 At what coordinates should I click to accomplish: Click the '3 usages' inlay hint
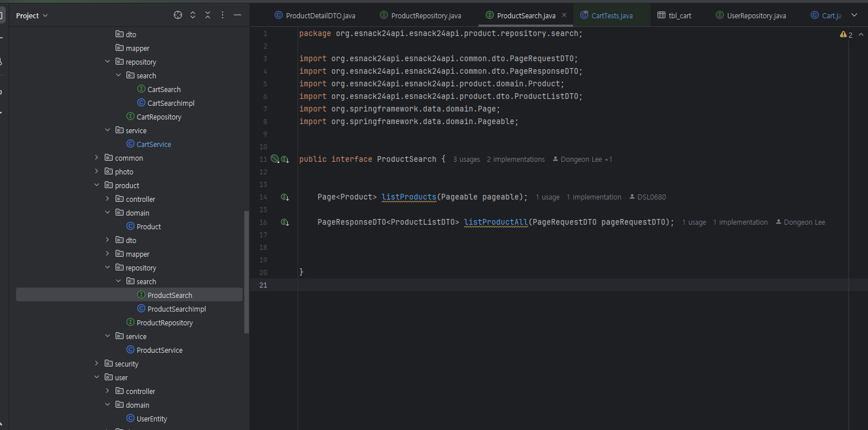466,160
